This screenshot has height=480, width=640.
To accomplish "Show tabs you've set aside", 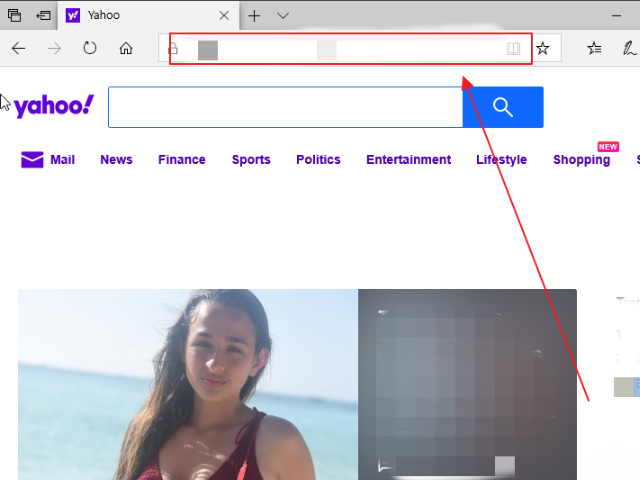I will point(14,15).
